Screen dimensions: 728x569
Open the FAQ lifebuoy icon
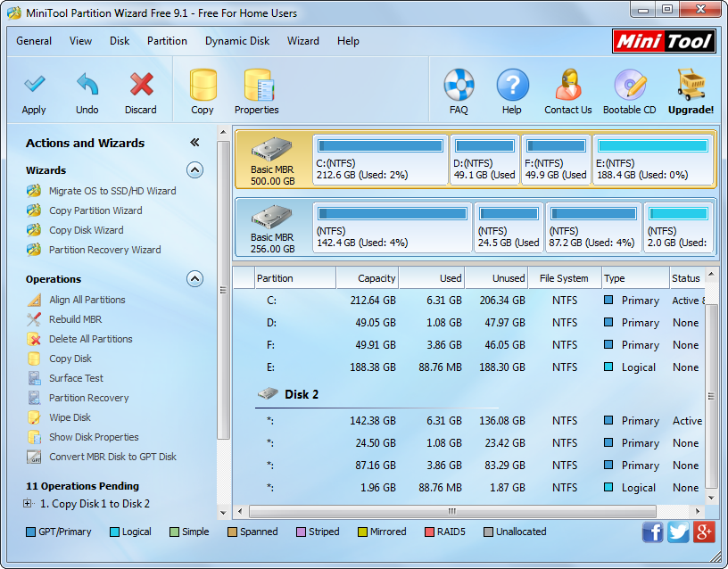(459, 85)
